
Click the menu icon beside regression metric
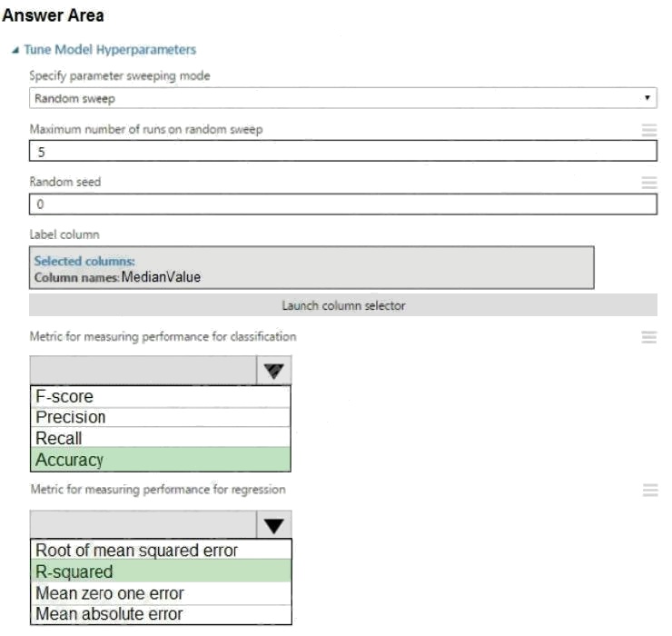point(648,491)
